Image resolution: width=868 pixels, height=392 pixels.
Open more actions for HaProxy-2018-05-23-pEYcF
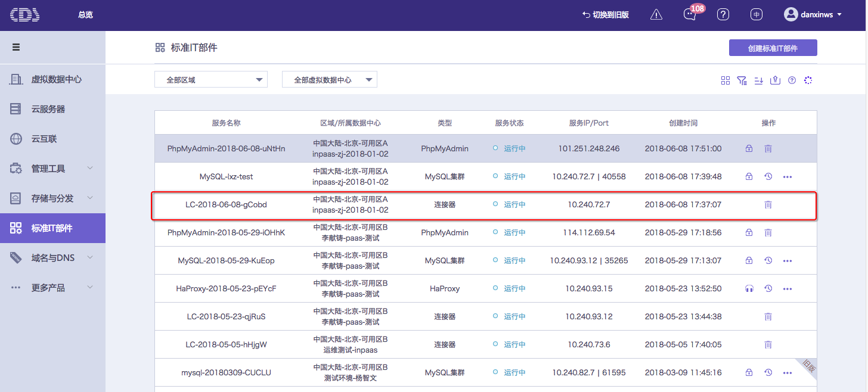click(788, 289)
